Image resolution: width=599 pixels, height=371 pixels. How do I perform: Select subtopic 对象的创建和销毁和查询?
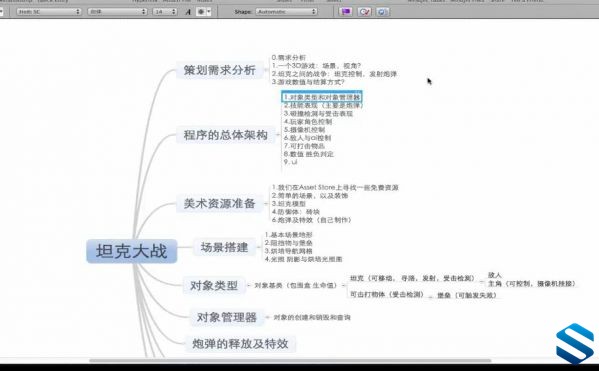click(312, 317)
